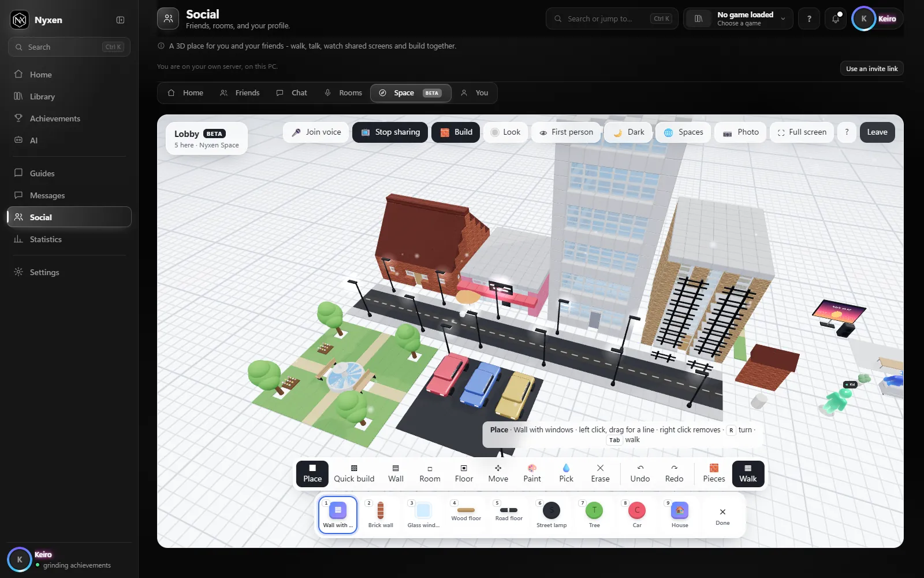Stop sharing the screen

[x=390, y=132]
